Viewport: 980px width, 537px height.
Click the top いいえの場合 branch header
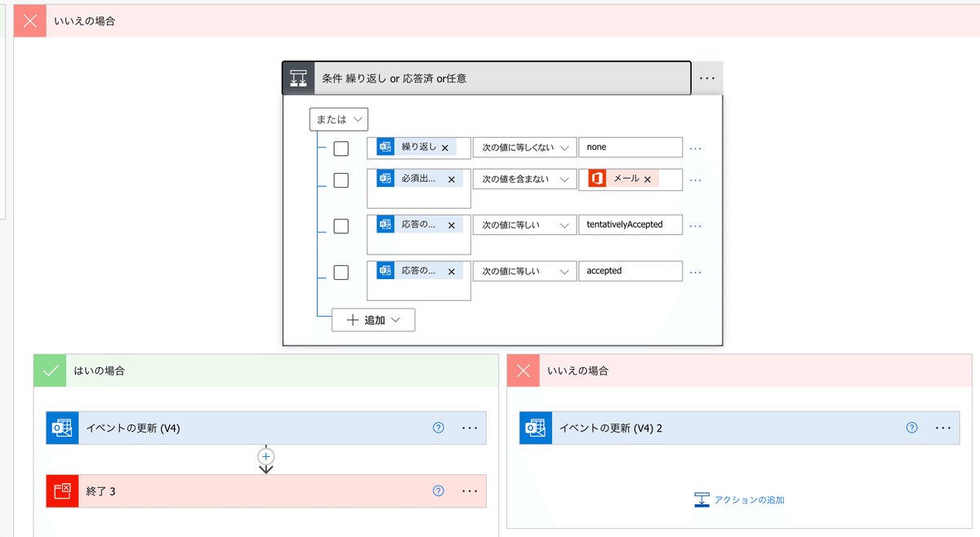[x=497, y=21]
